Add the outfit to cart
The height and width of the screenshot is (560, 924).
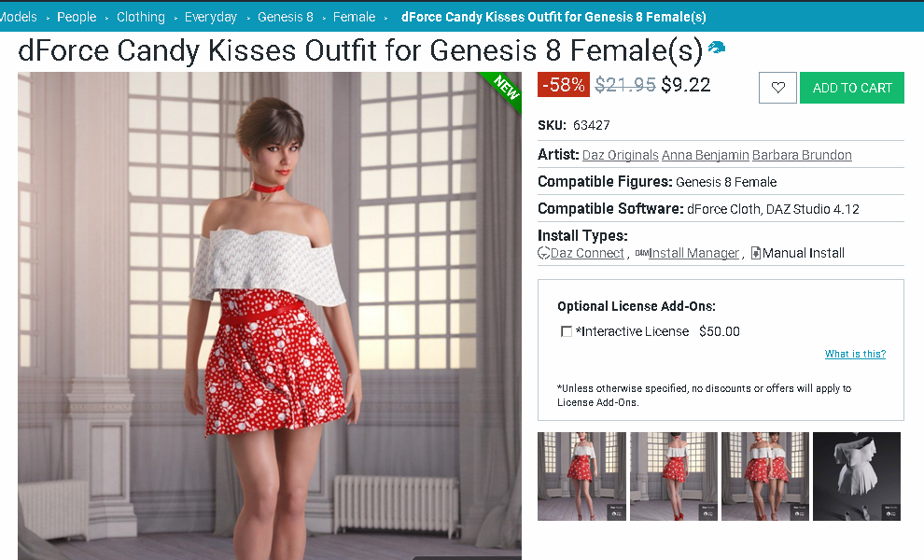(851, 88)
